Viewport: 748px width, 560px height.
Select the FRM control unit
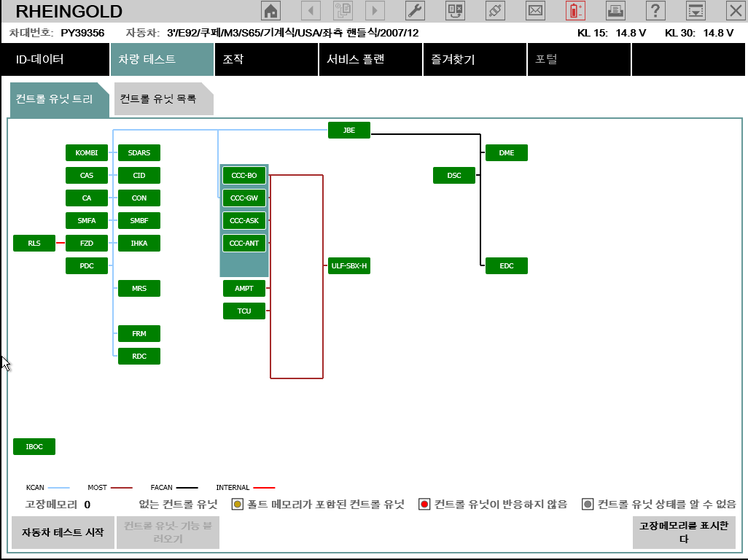[139, 334]
